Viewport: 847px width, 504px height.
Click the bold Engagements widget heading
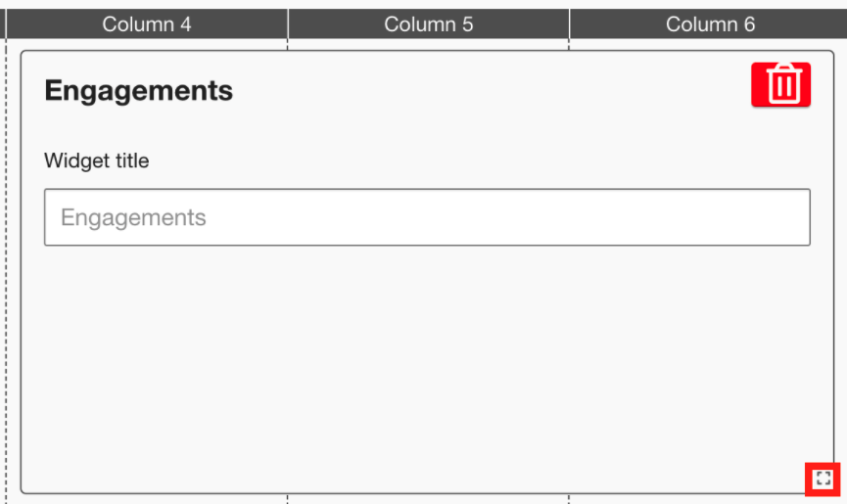pyautogui.click(x=139, y=91)
